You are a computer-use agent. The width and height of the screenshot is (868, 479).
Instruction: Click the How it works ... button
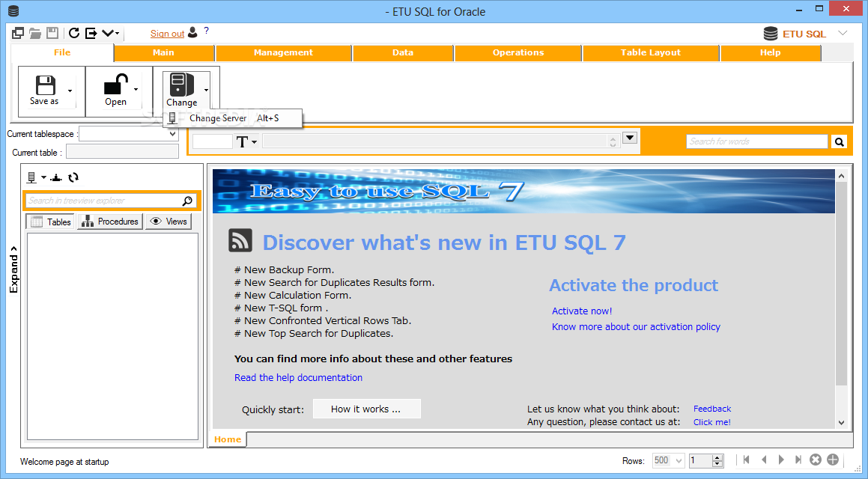pyautogui.click(x=366, y=409)
